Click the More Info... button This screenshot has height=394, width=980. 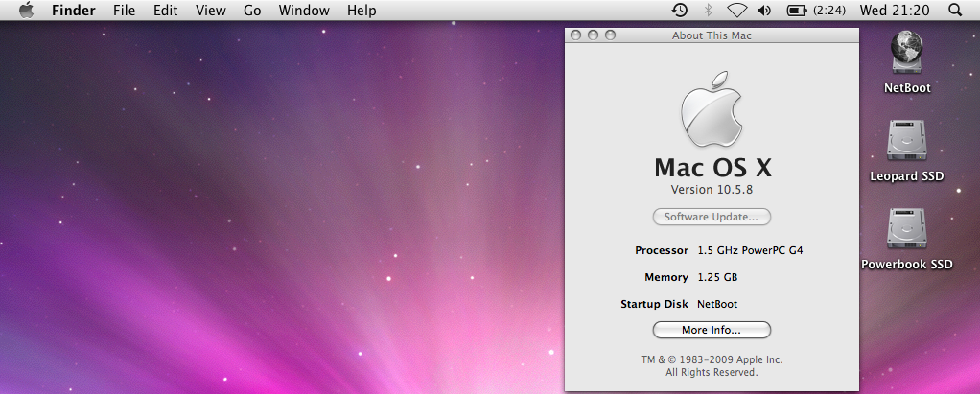pos(712,330)
